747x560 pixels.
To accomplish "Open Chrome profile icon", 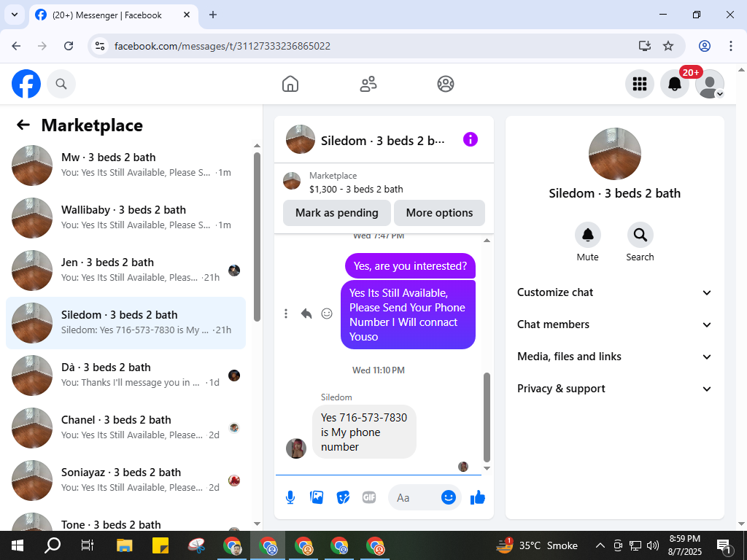I will (x=705, y=46).
